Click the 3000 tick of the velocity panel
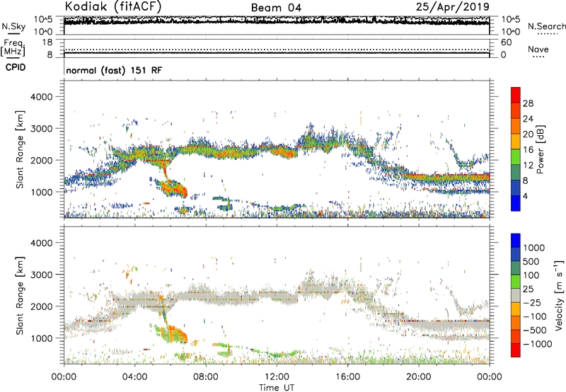This screenshot has width=566, height=392. pyautogui.click(x=41, y=275)
